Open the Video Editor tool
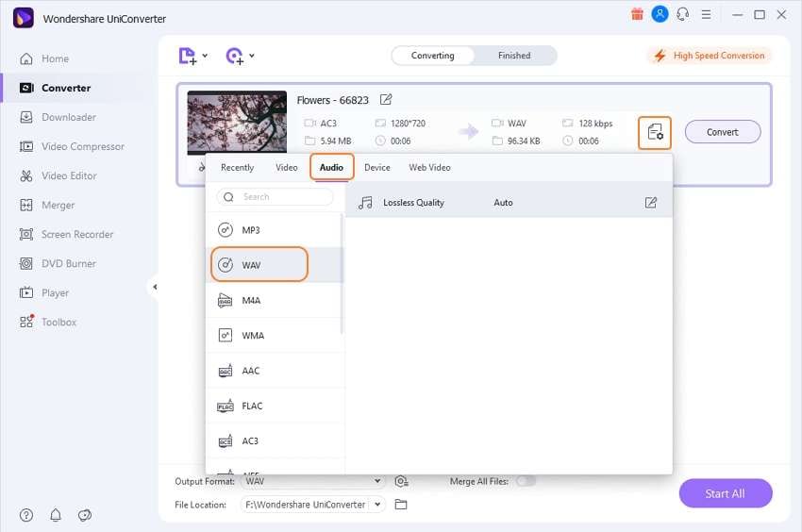The height and width of the screenshot is (532, 802). [x=58, y=175]
